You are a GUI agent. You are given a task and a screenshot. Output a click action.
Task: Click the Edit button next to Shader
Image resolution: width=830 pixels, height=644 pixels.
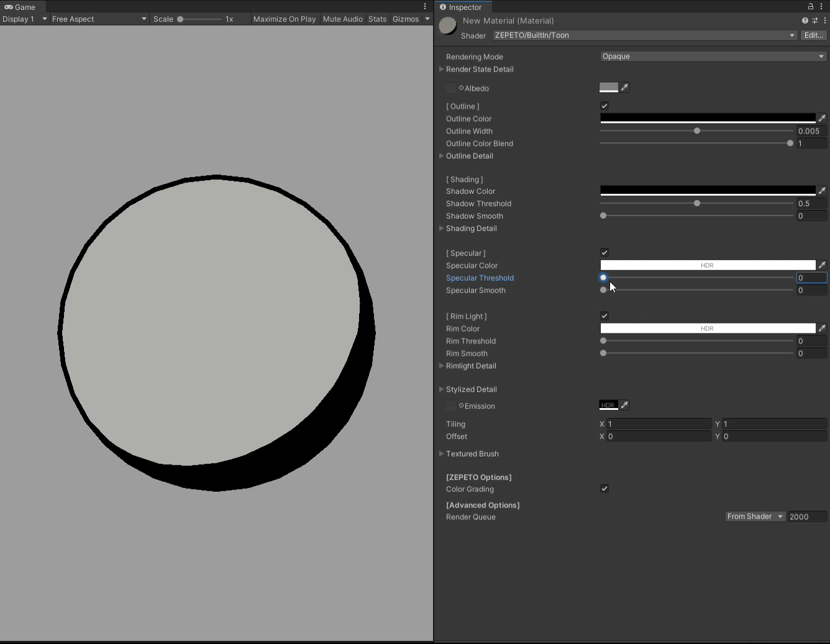tap(813, 35)
